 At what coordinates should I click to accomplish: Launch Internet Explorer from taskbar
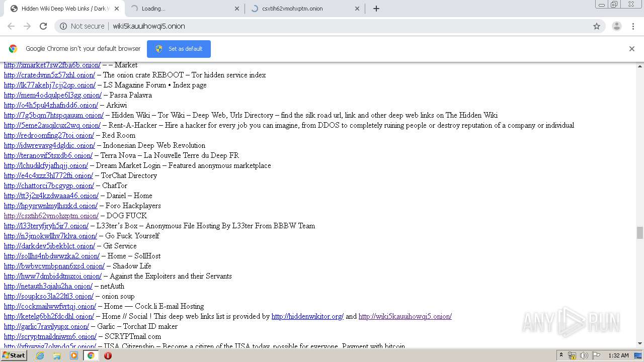(40, 355)
